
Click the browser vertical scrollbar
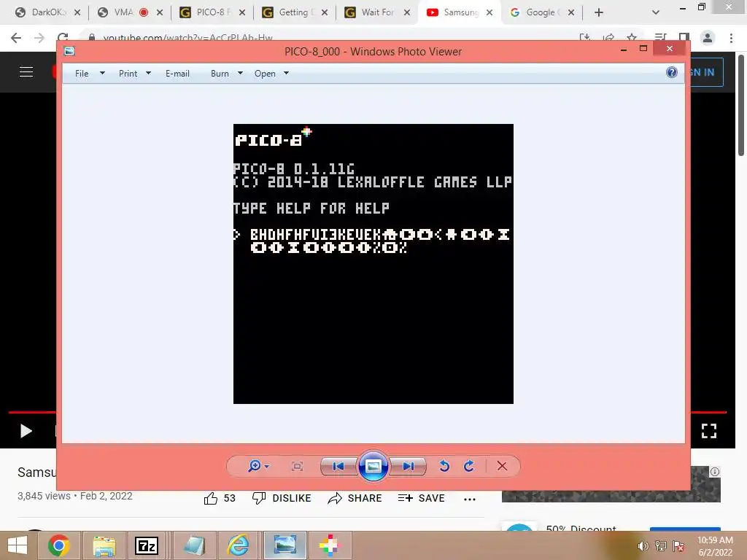click(741, 105)
